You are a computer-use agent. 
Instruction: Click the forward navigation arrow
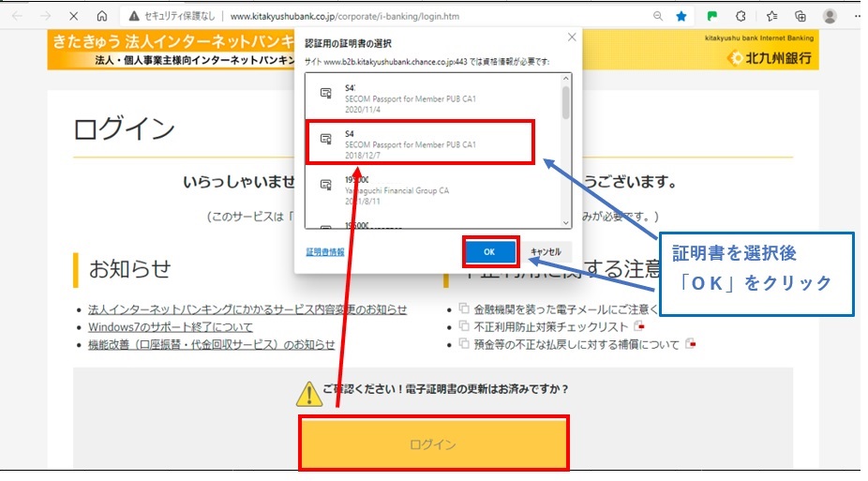click(45, 16)
